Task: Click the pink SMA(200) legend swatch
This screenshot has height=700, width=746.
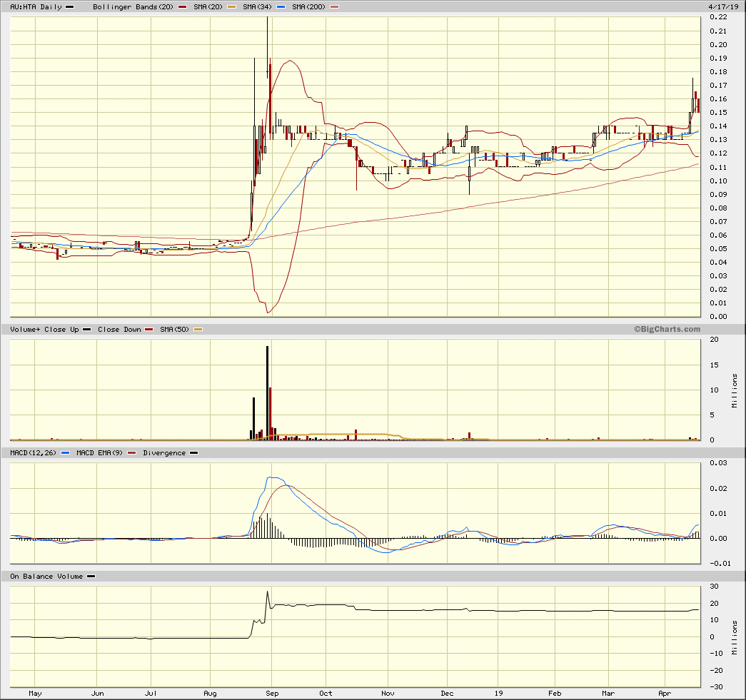Action: coord(335,6)
